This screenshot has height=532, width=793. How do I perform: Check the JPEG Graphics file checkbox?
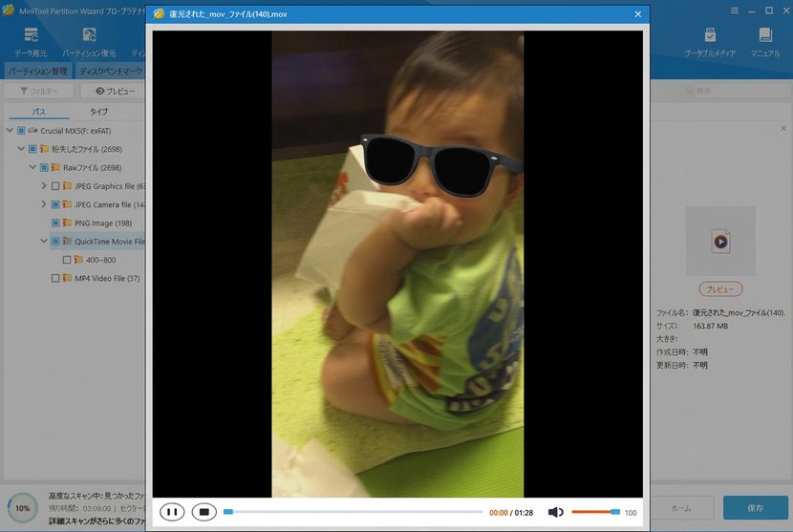(55, 186)
